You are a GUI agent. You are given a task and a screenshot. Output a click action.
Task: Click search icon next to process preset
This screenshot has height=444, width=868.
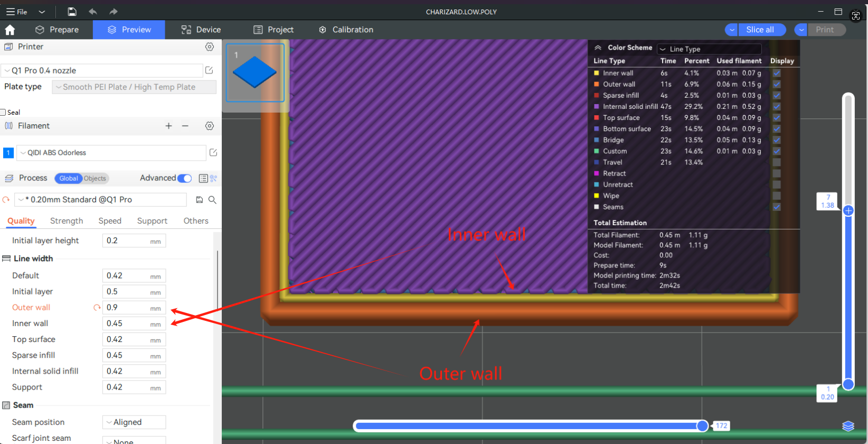[212, 200]
